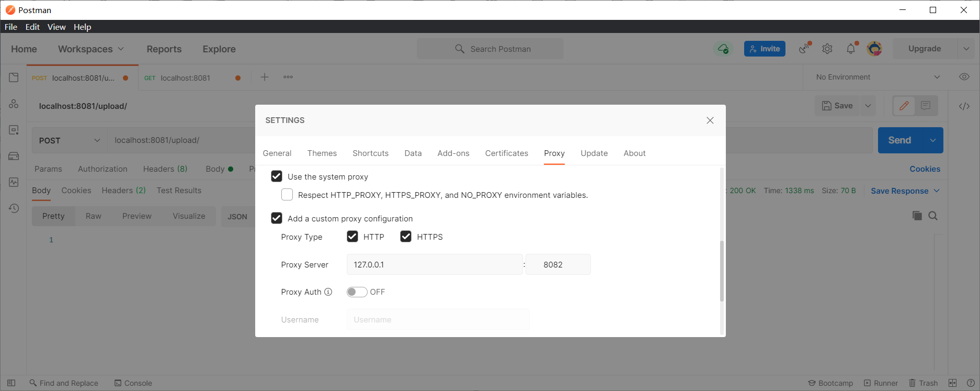Open the History sidebar icon
Image resolution: width=980 pixels, height=391 pixels.
14,208
